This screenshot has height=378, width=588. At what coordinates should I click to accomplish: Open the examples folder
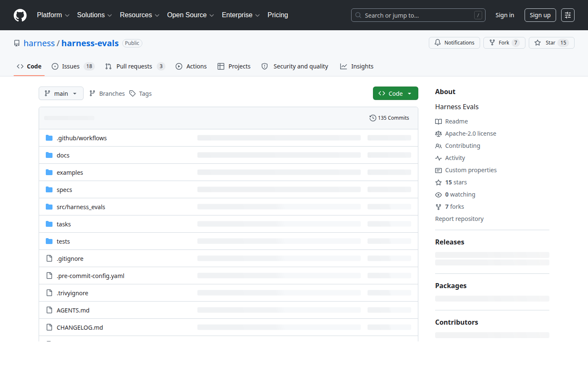tap(70, 173)
